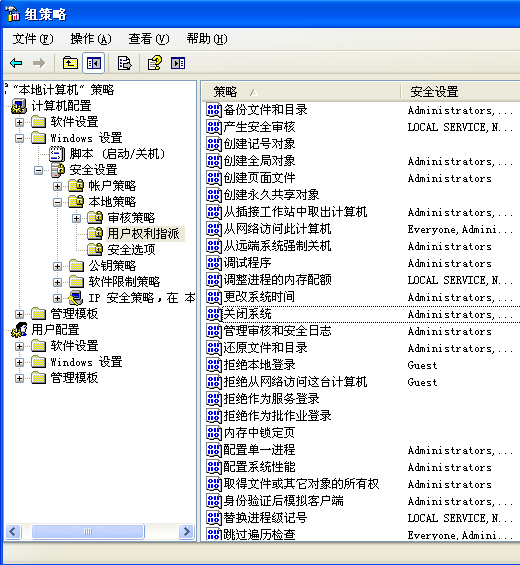
Task: Click left arrow of tree horizontal scrollbar
Action: click(x=13, y=531)
